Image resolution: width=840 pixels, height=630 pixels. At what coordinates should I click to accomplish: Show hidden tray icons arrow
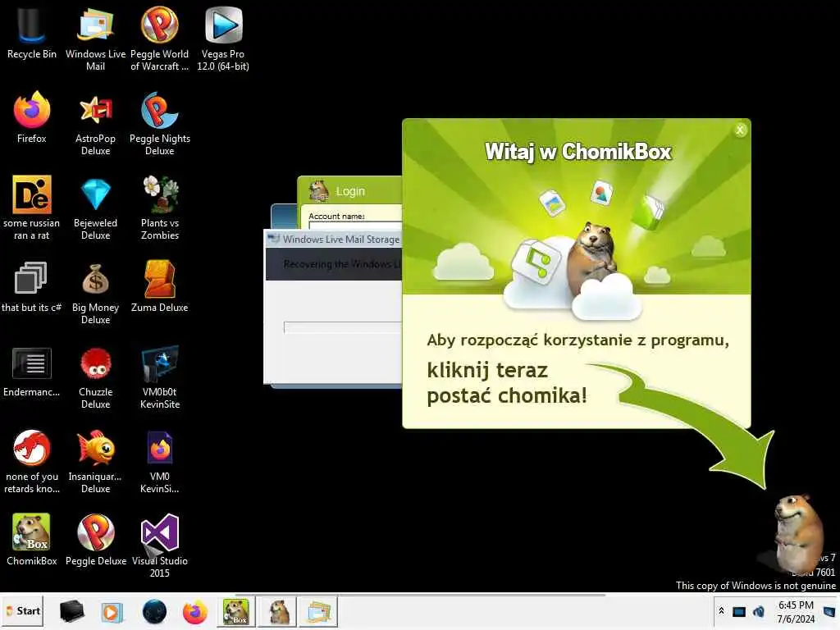[722, 610]
